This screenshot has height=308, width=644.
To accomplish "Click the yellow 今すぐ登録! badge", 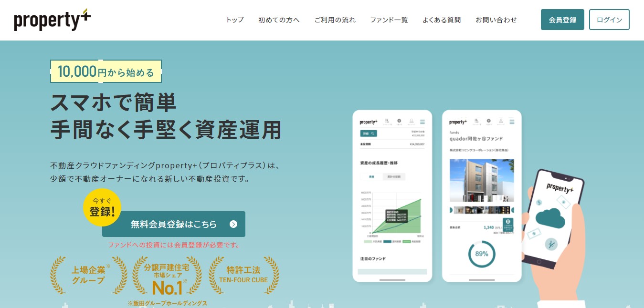I will [x=102, y=207].
